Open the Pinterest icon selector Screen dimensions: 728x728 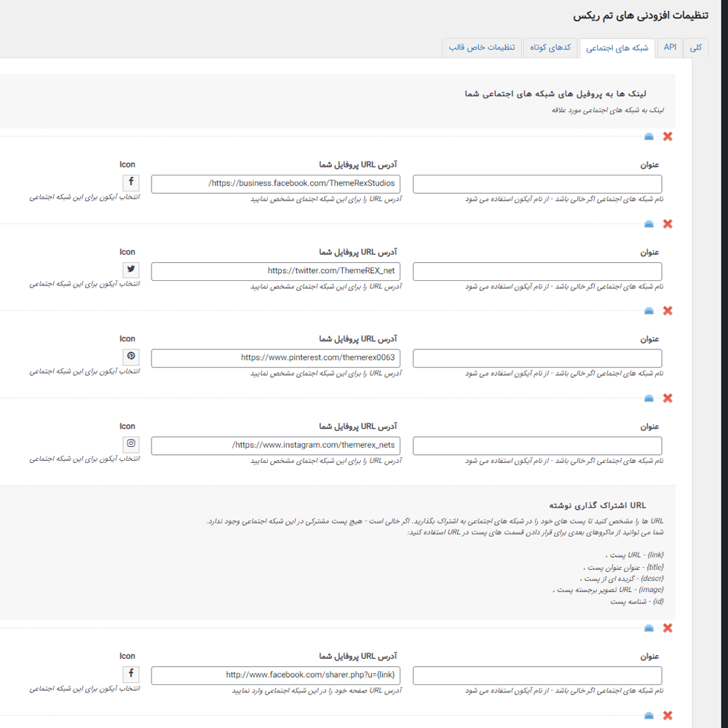[131, 356]
